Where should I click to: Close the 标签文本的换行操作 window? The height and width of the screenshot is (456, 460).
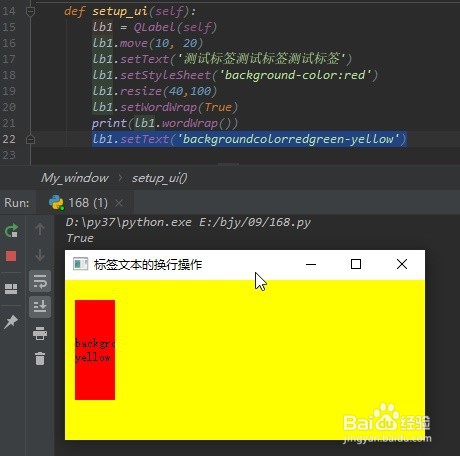[x=402, y=264]
